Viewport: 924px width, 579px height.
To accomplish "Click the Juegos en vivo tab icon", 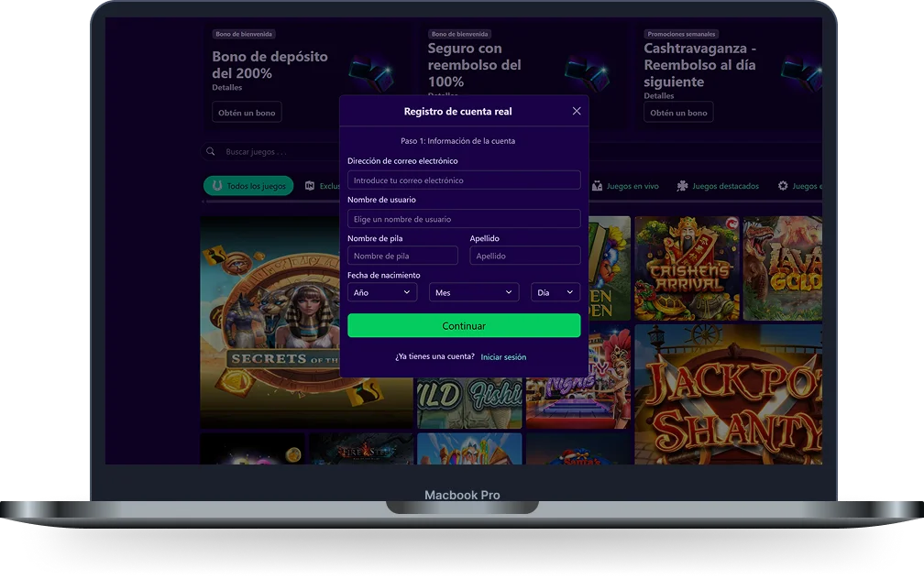I will pos(597,186).
